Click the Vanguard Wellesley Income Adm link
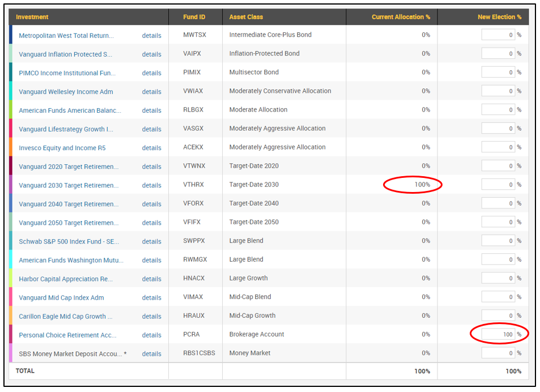This screenshot has height=392, width=540. pyautogui.click(x=66, y=92)
